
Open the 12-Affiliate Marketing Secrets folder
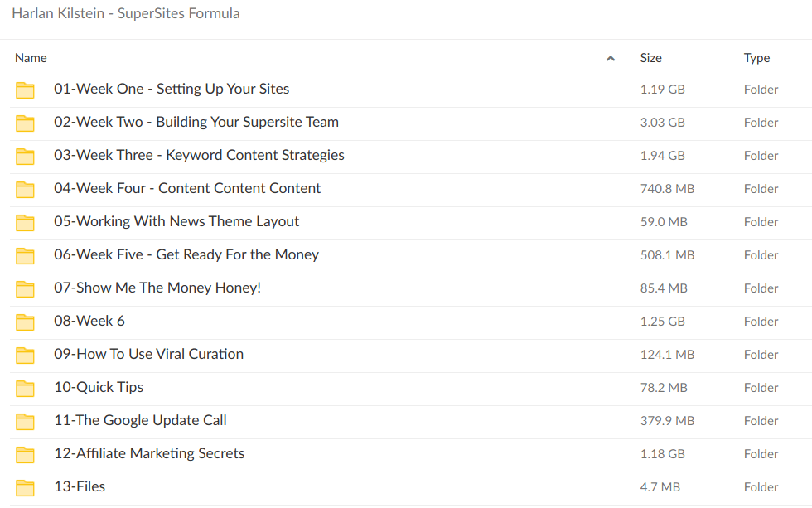tap(149, 454)
